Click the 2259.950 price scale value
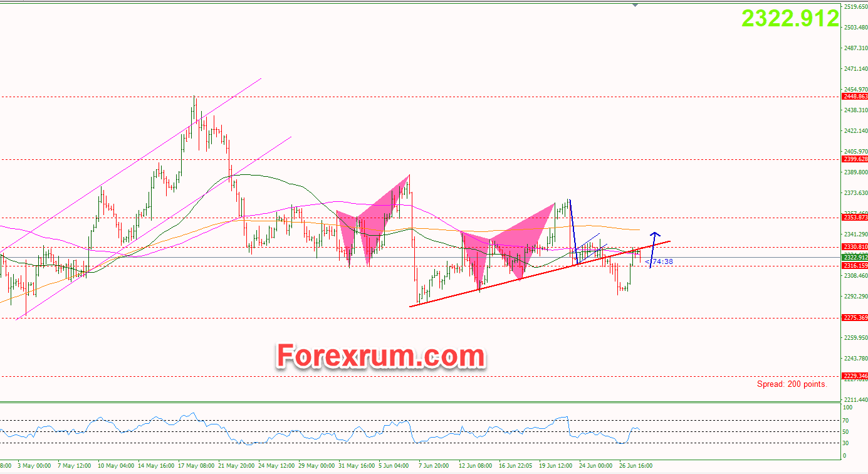The image size is (868, 474). coord(856,338)
